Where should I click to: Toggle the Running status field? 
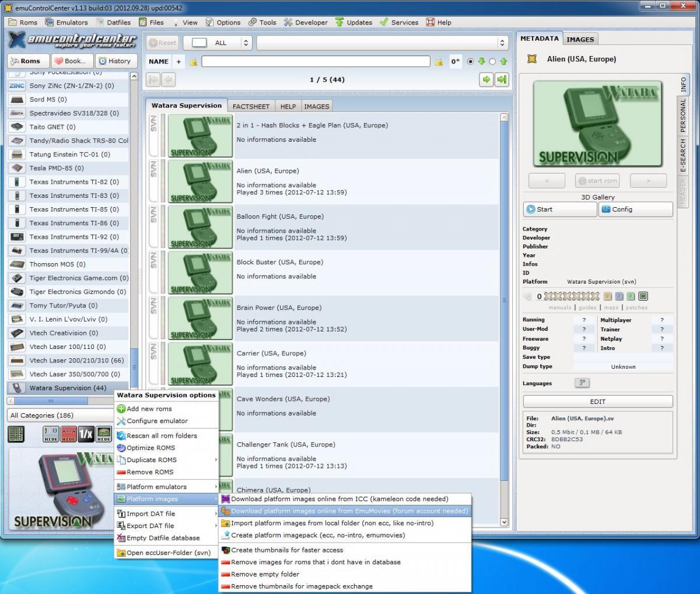tap(584, 320)
